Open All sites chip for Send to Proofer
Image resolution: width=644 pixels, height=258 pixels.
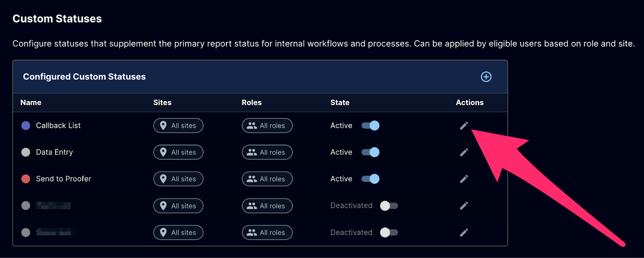[178, 179]
